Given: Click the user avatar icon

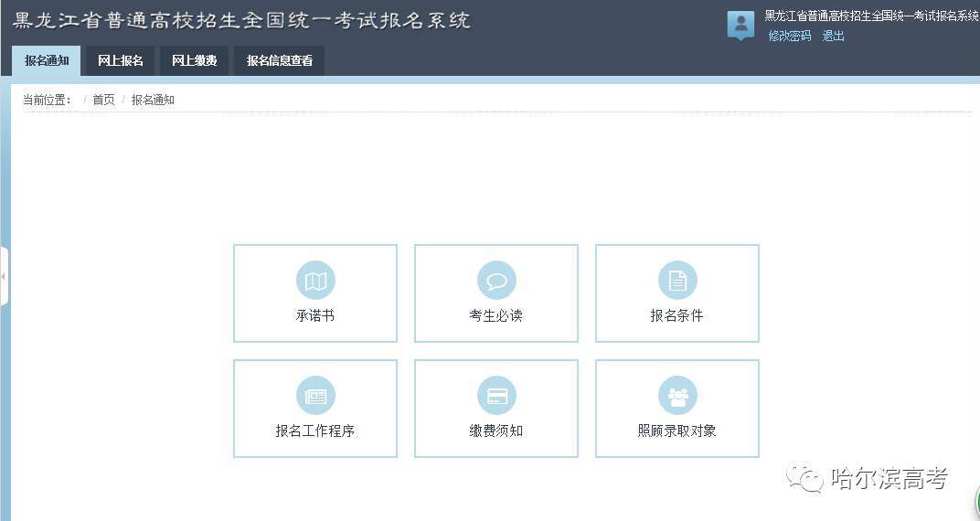Looking at the screenshot, I should tap(740, 26).
